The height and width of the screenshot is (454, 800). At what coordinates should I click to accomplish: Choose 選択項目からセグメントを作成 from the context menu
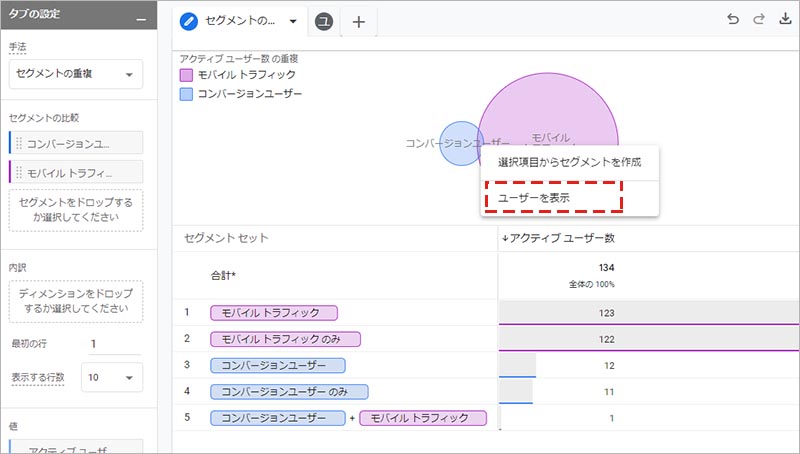(569, 162)
